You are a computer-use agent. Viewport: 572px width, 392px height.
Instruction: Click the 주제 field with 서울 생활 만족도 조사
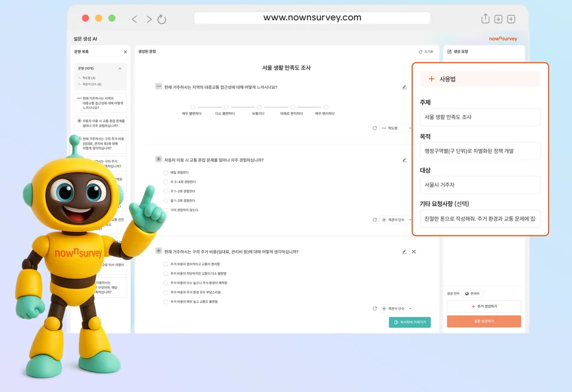[x=480, y=117]
